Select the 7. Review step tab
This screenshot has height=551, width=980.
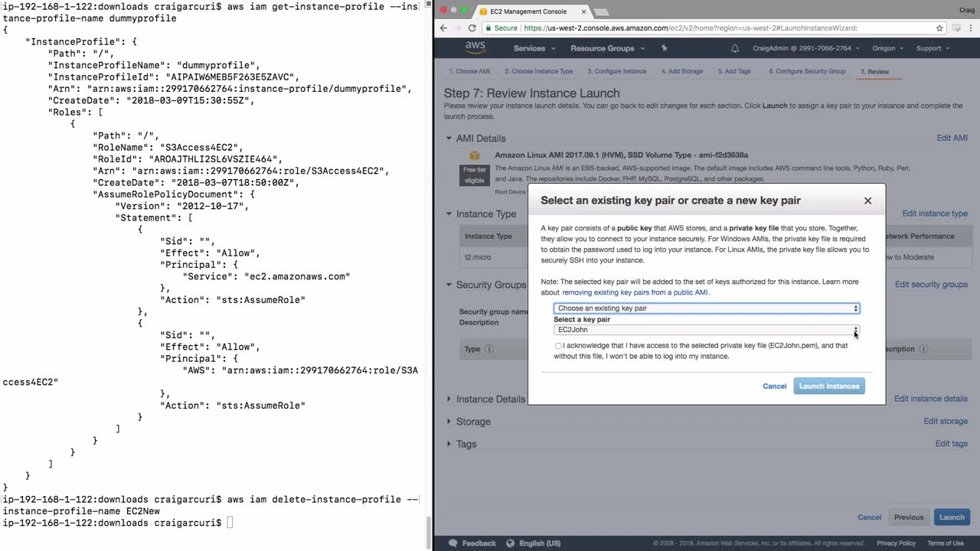(875, 71)
